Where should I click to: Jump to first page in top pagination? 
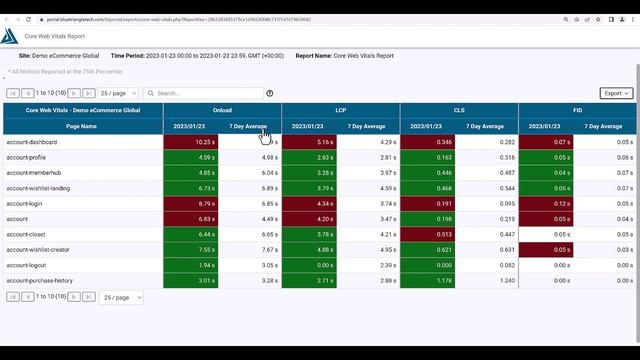click(x=13, y=93)
